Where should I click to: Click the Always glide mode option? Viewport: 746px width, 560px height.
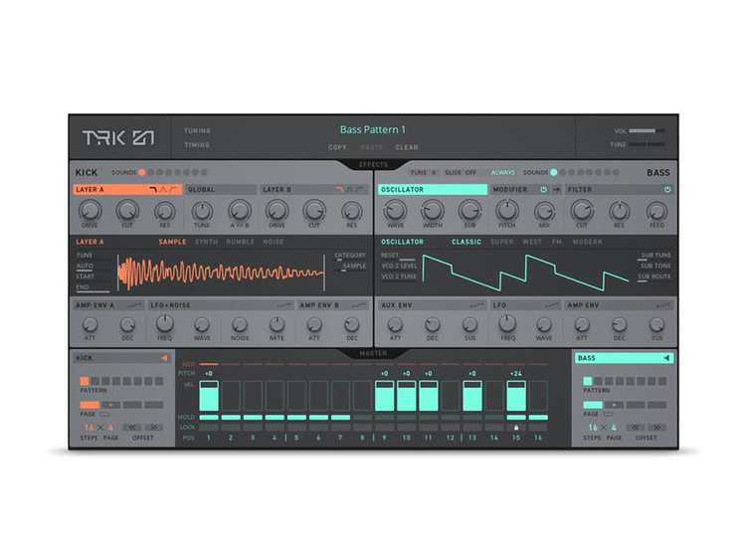tap(503, 173)
